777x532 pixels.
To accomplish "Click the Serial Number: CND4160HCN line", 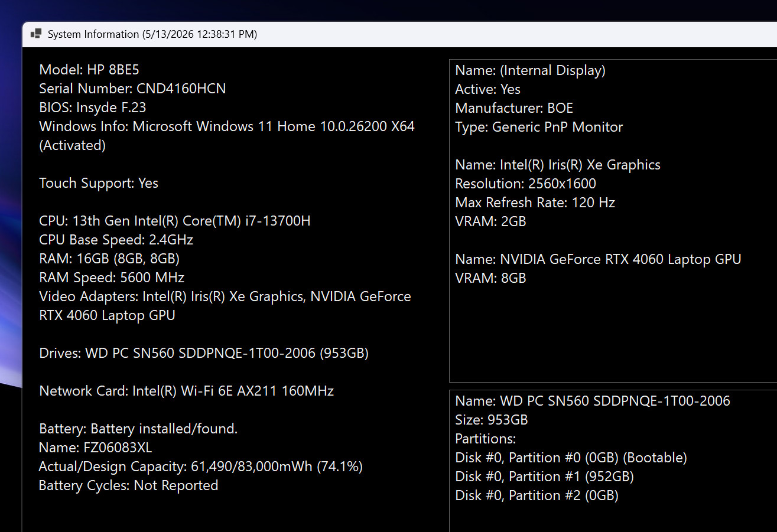I will [132, 89].
